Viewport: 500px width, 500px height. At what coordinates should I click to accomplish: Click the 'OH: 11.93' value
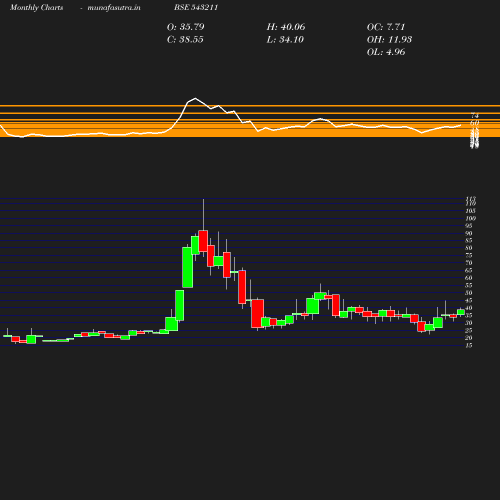coord(389,40)
